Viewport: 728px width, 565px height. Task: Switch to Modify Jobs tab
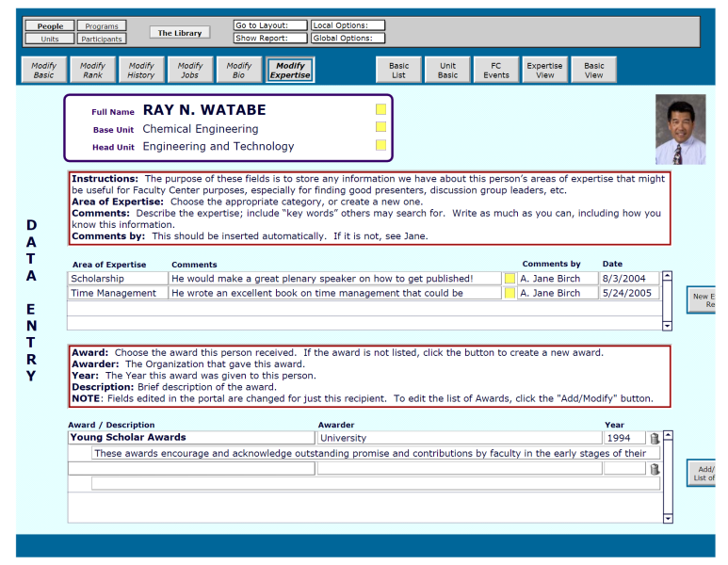click(190, 70)
